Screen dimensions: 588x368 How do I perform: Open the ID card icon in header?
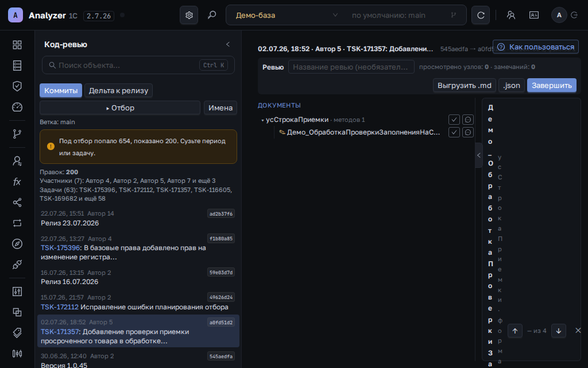click(534, 15)
